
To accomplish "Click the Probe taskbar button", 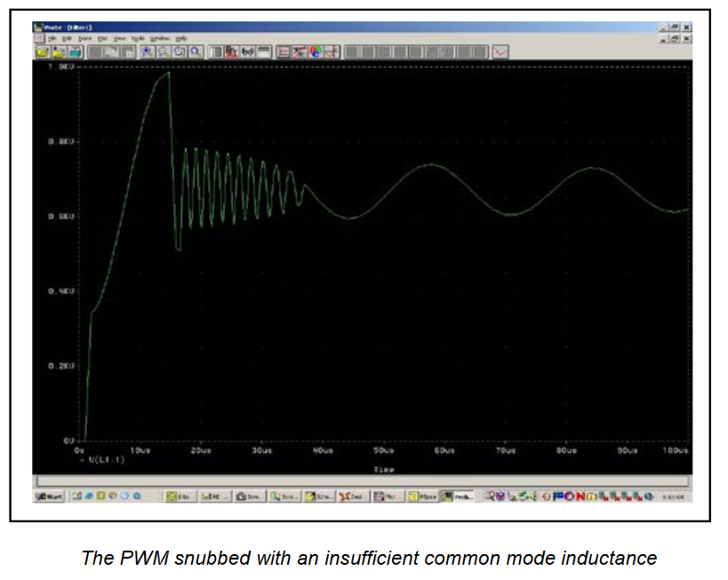I will point(457,497).
